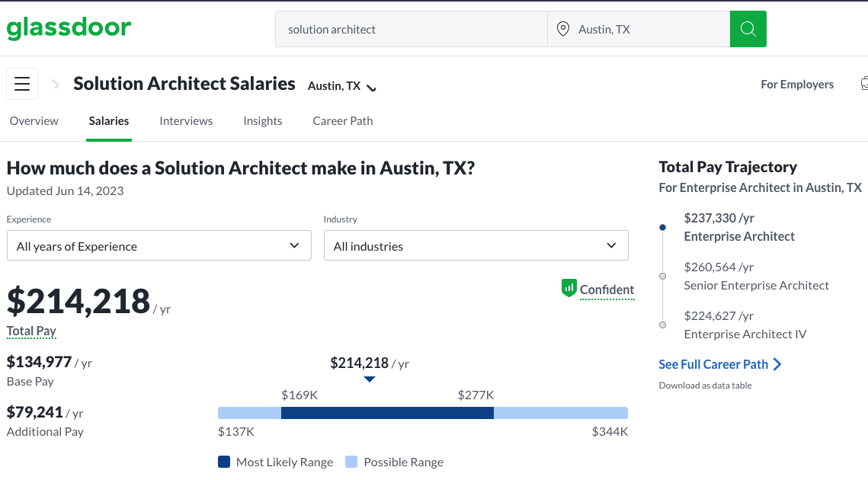The height and width of the screenshot is (480, 868).
Task: Open the hamburger menu
Action: tap(22, 84)
